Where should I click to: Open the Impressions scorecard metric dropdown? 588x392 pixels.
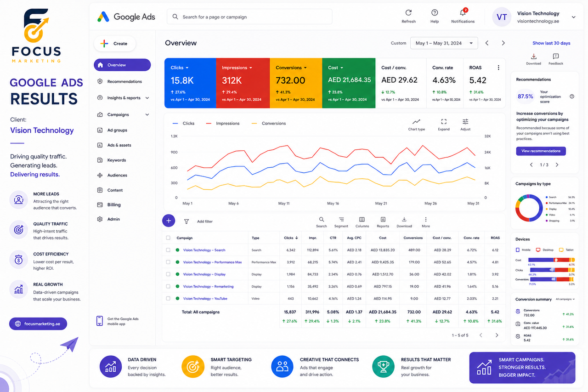click(x=251, y=68)
